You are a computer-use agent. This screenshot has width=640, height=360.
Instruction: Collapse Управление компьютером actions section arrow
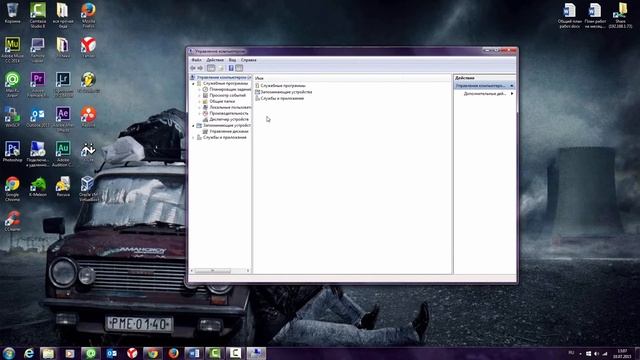tap(511, 86)
